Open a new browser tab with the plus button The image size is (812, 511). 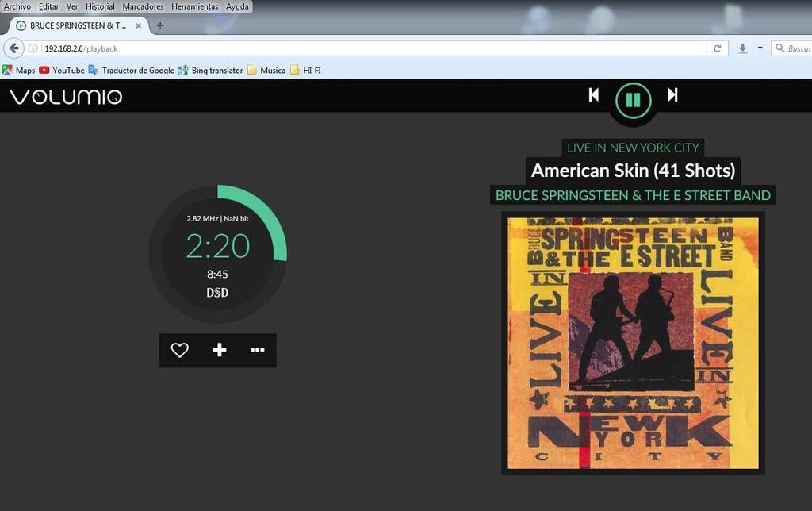(x=160, y=25)
